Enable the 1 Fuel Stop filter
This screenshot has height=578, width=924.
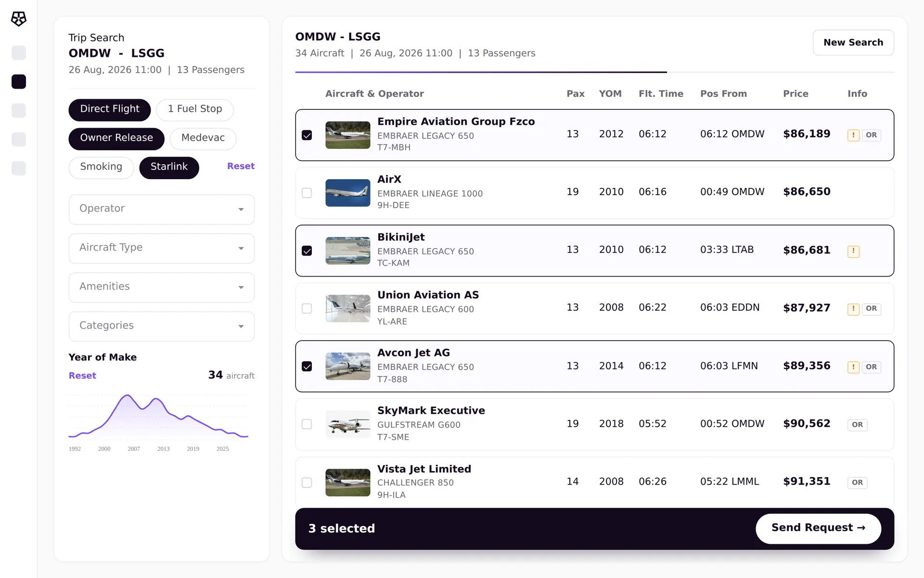[194, 110]
